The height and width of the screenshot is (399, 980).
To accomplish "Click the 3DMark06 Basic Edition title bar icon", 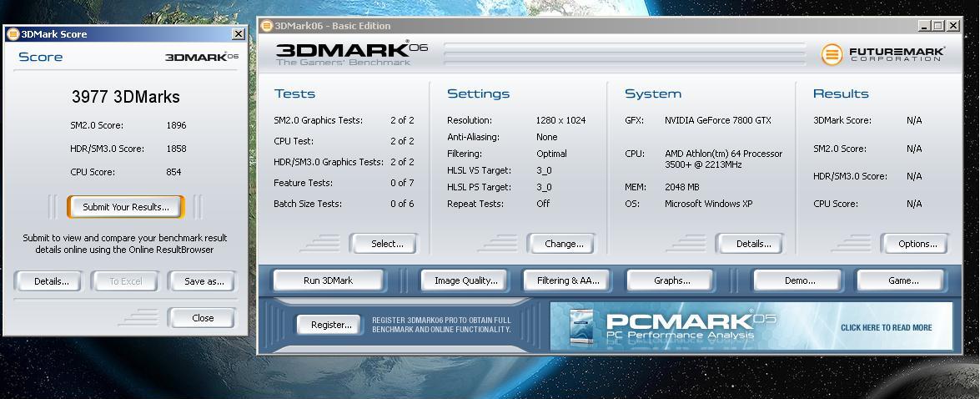I will tap(267, 26).
